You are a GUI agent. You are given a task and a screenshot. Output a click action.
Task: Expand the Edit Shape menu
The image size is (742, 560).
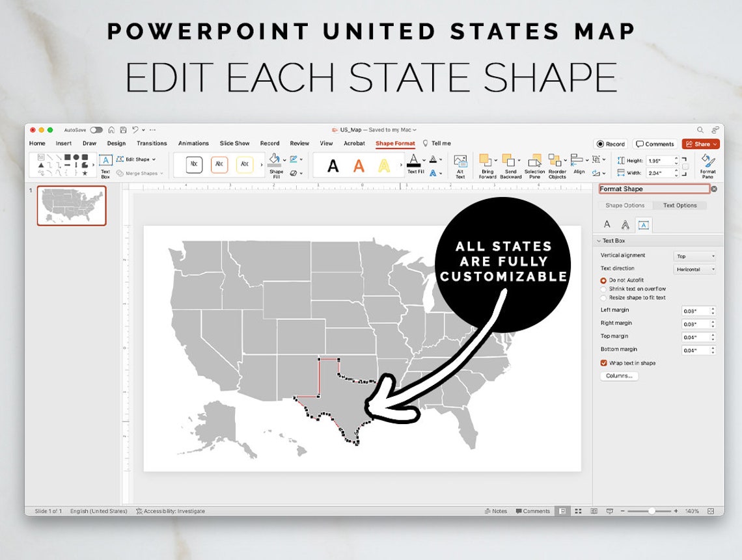tap(138, 159)
